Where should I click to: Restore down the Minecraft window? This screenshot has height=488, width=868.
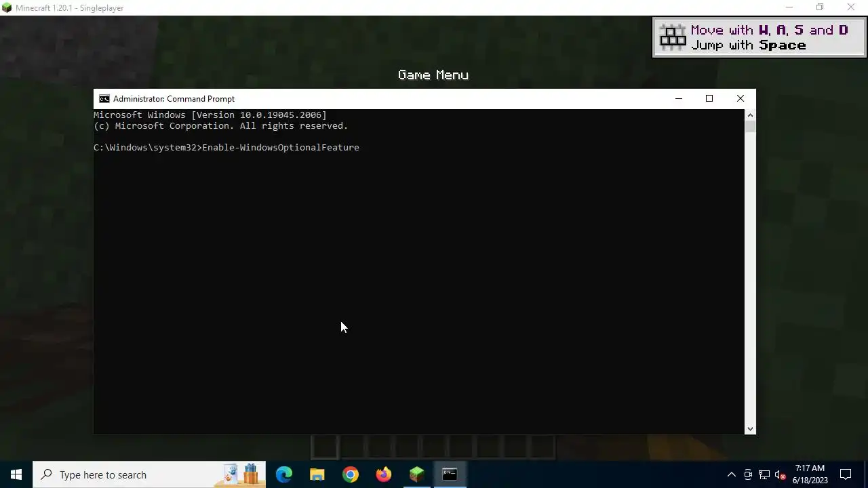(x=820, y=7)
